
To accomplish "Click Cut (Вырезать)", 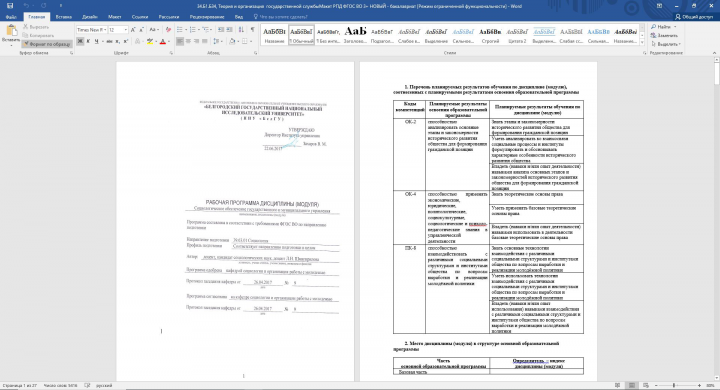I will tap(36, 27).
